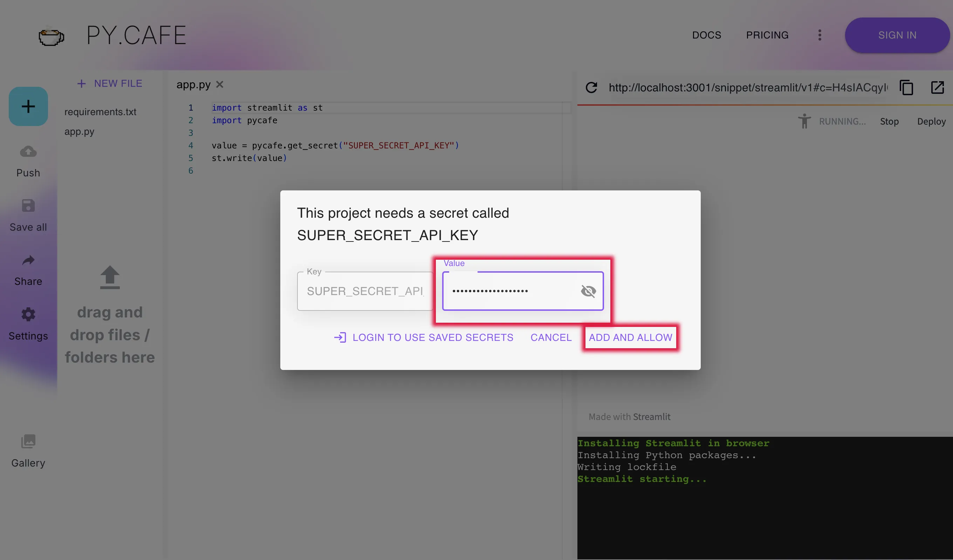This screenshot has width=953, height=560.
Task: Open the Share arrow icon
Action: (28, 260)
